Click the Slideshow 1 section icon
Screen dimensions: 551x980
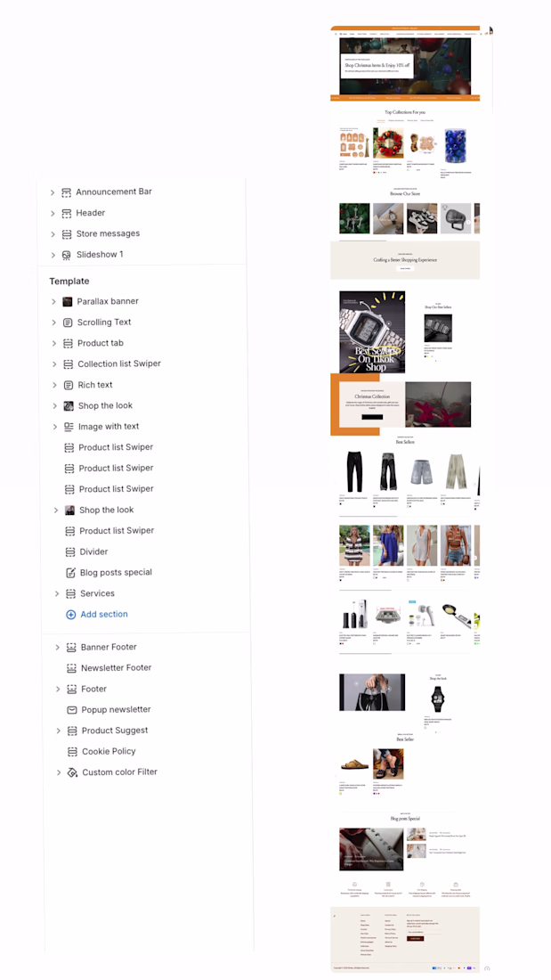pyautogui.click(x=66, y=255)
